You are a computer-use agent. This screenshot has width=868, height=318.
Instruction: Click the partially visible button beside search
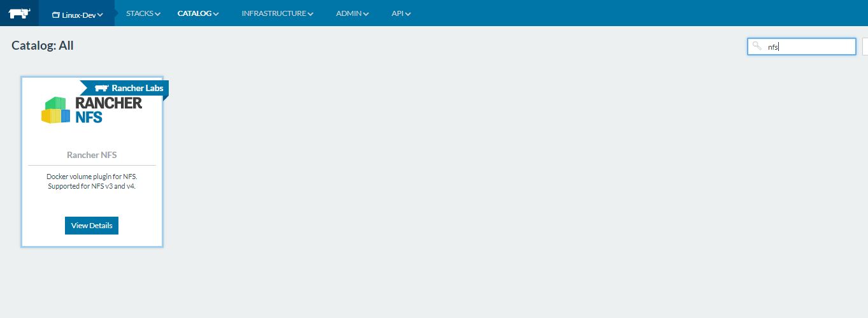865,47
